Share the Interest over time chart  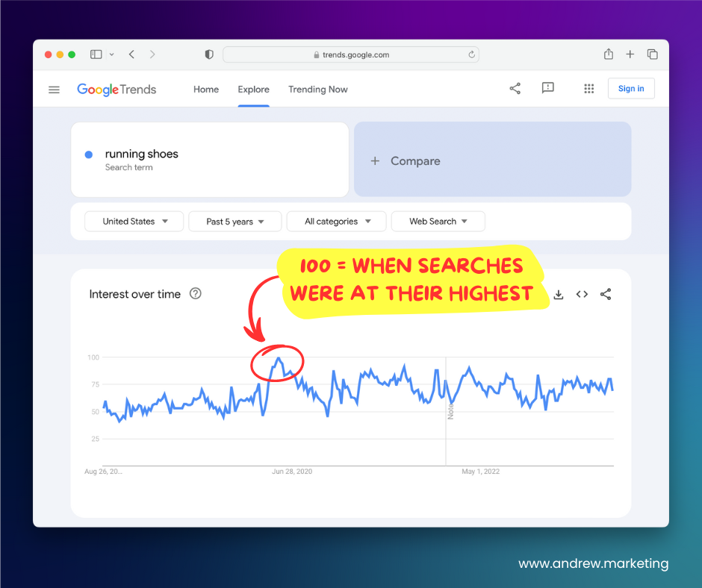pyautogui.click(x=606, y=294)
